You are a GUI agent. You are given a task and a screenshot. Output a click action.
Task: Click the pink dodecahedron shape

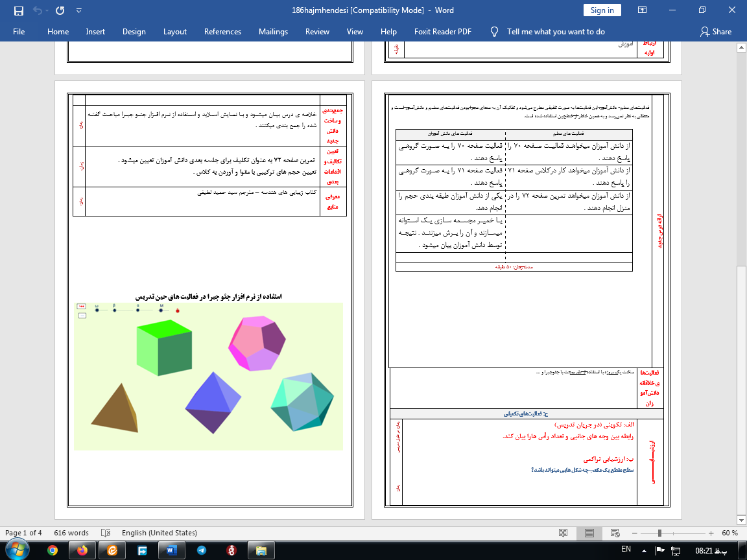(257, 344)
